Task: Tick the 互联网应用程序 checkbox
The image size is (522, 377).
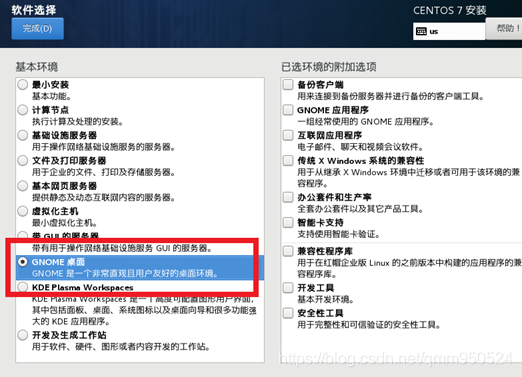Action: (288, 135)
